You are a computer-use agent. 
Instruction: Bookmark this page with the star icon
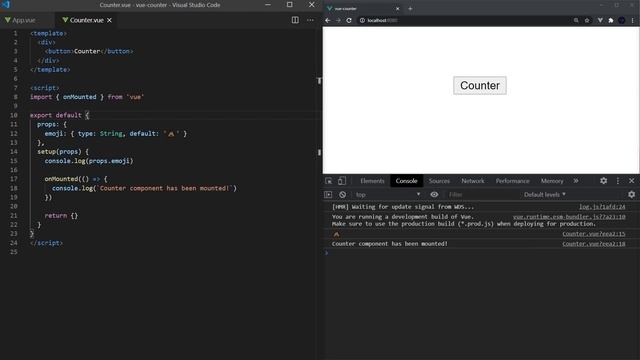[587, 20]
